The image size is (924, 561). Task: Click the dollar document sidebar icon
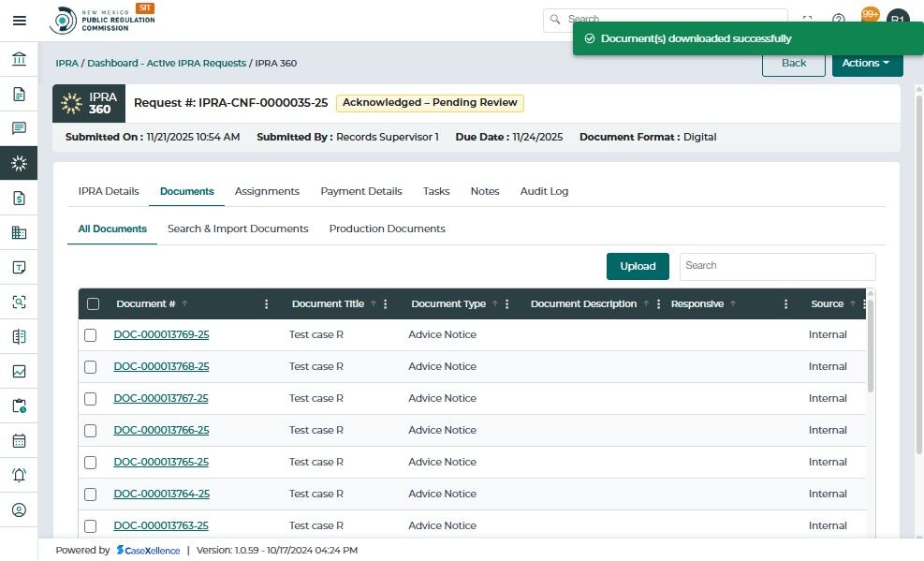coord(19,198)
